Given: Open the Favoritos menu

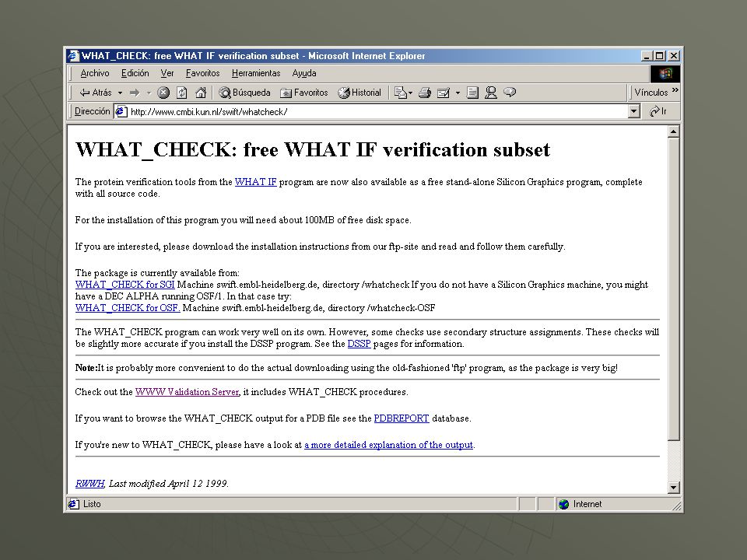Looking at the screenshot, I should [202, 73].
